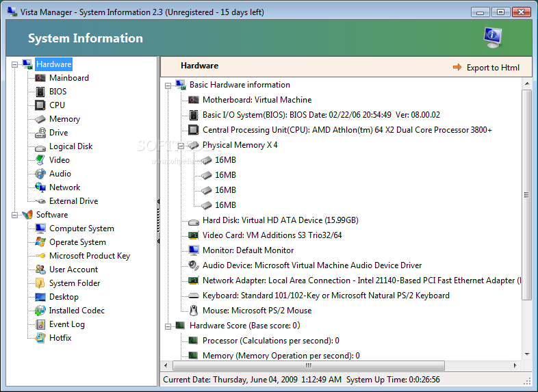Click the blue info monitor icon in the header
Image resolution: width=538 pixels, height=392 pixels.
[x=491, y=37]
